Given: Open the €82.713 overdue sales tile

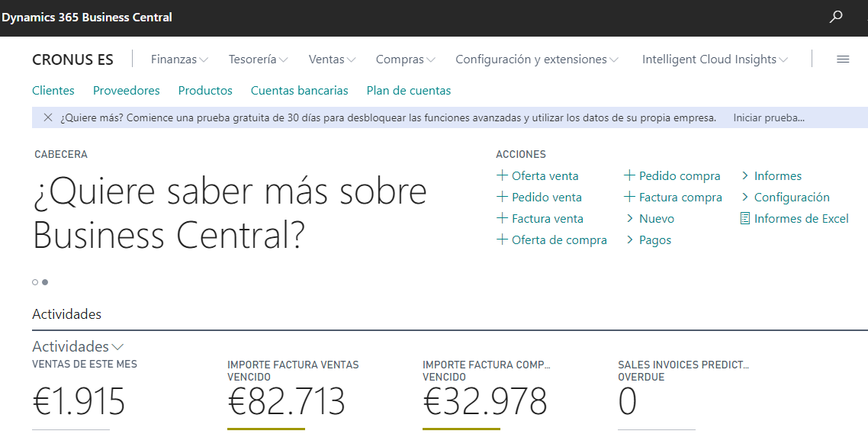Looking at the screenshot, I should point(286,400).
